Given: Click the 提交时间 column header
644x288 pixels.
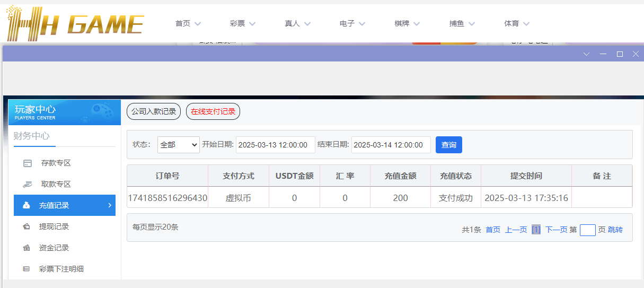Looking at the screenshot, I should (x=526, y=176).
